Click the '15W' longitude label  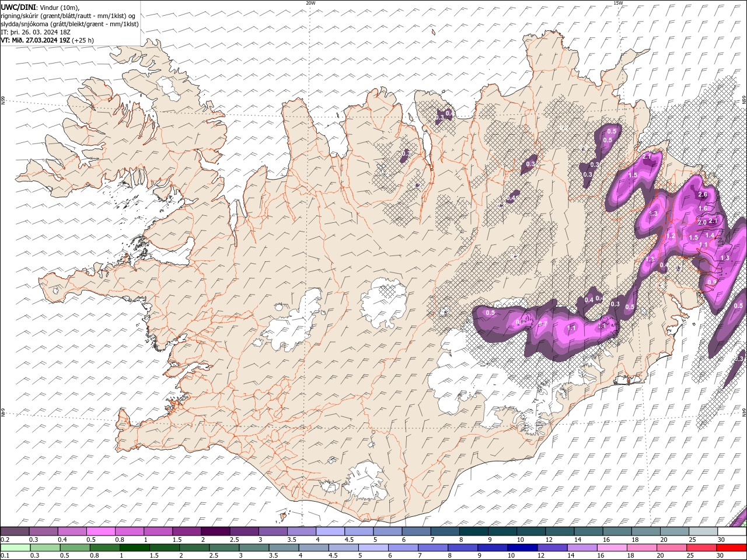click(x=618, y=3)
